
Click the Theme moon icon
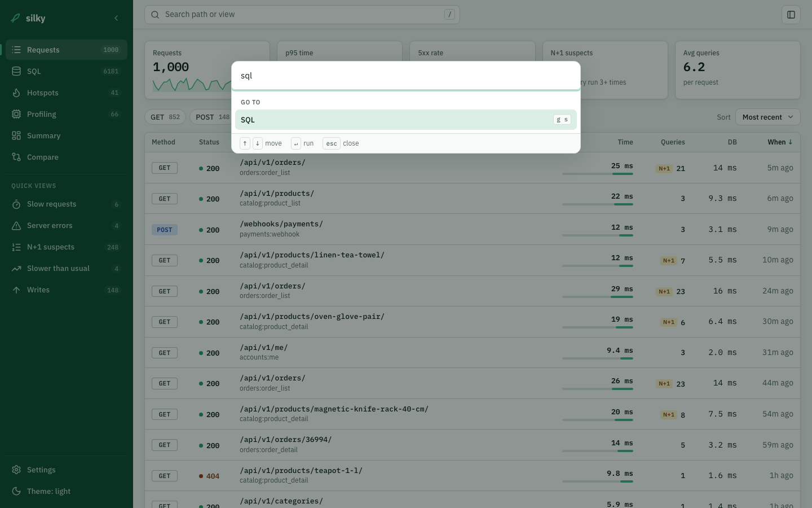coord(16,491)
